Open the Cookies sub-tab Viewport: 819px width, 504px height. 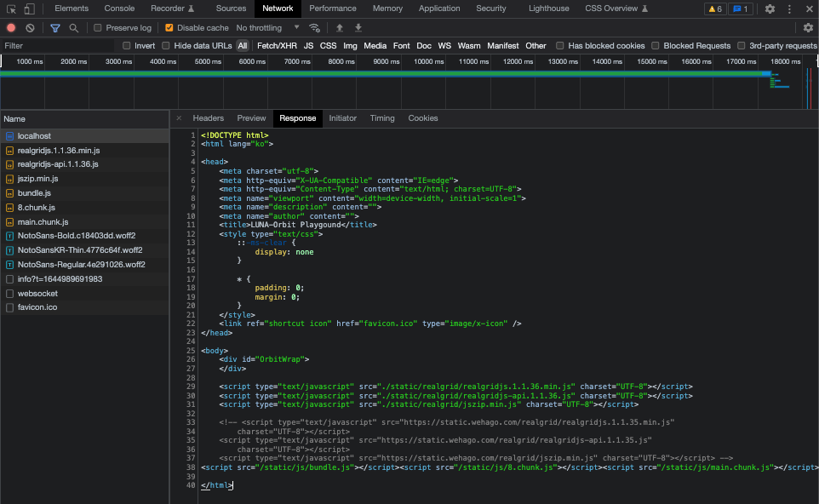[x=423, y=118]
